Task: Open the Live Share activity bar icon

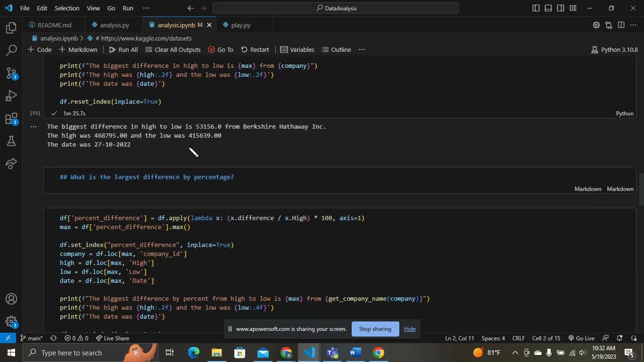Action: [x=11, y=164]
